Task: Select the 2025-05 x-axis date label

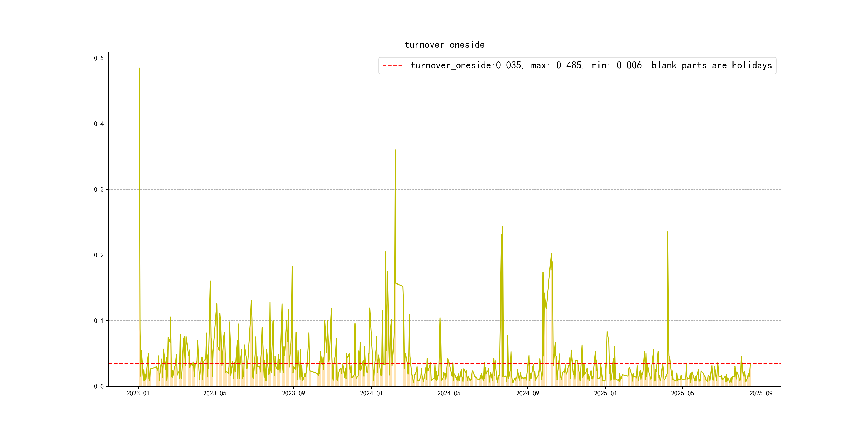Action: [x=682, y=394]
